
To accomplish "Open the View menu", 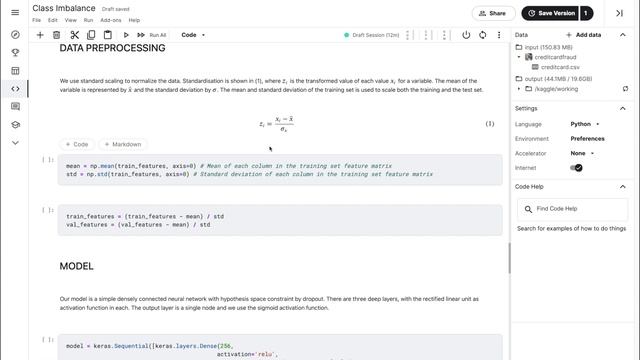I will coord(70,20).
